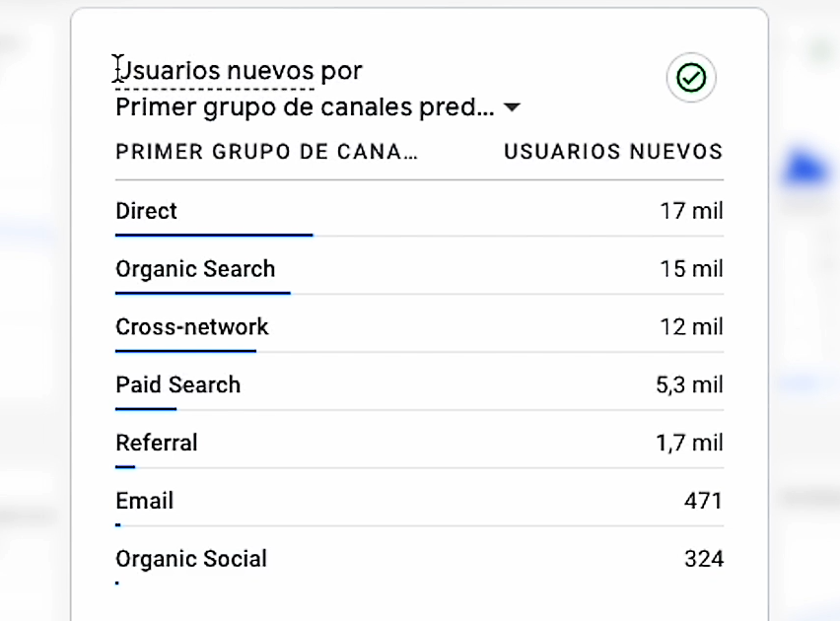The image size is (840, 621).
Task: Click the 5,3 mil Paid Search value
Action: click(689, 385)
